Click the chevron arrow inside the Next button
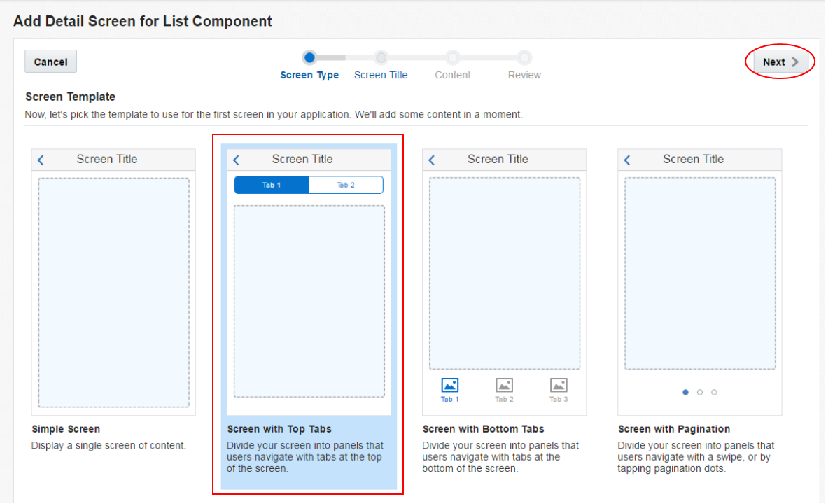The width and height of the screenshot is (826, 504). 795,62
